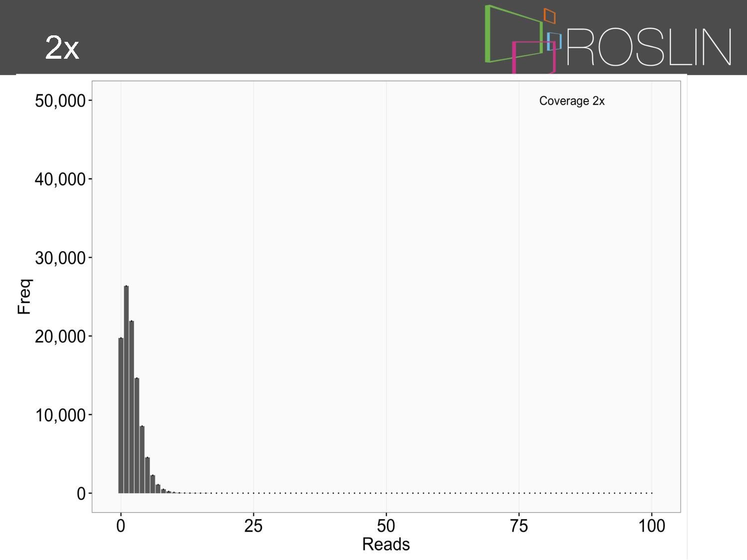Click the 40,000 y-axis tick label
This screenshot has width=747, height=560.
pyautogui.click(x=60, y=179)
